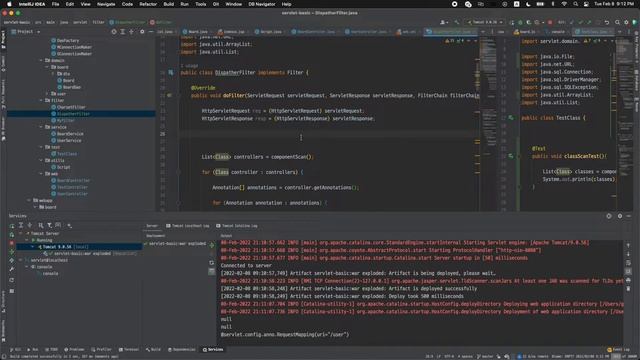Open the DB Navigator menu
Screen dimensions: 640x360
pos(262,4)
